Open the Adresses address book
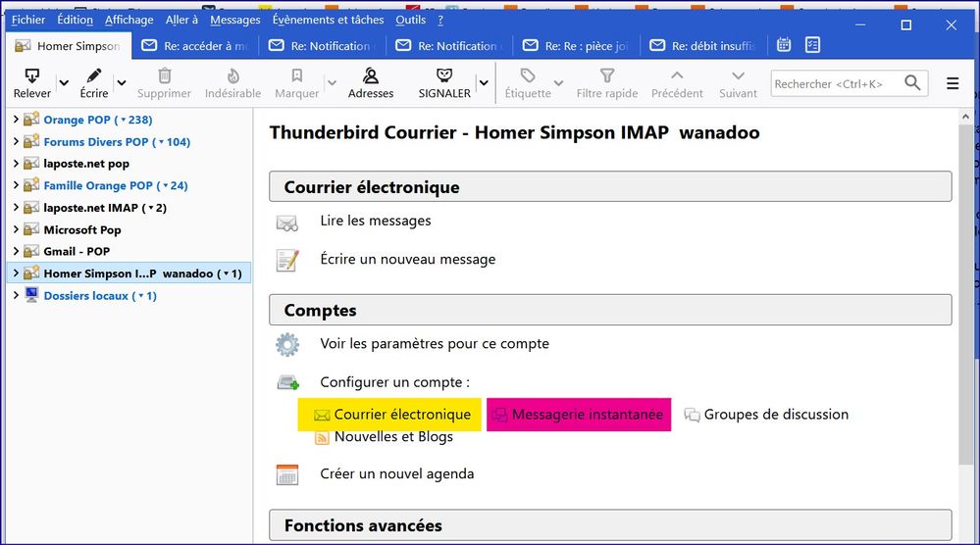980x545 pixels. [x=371, y=83]
